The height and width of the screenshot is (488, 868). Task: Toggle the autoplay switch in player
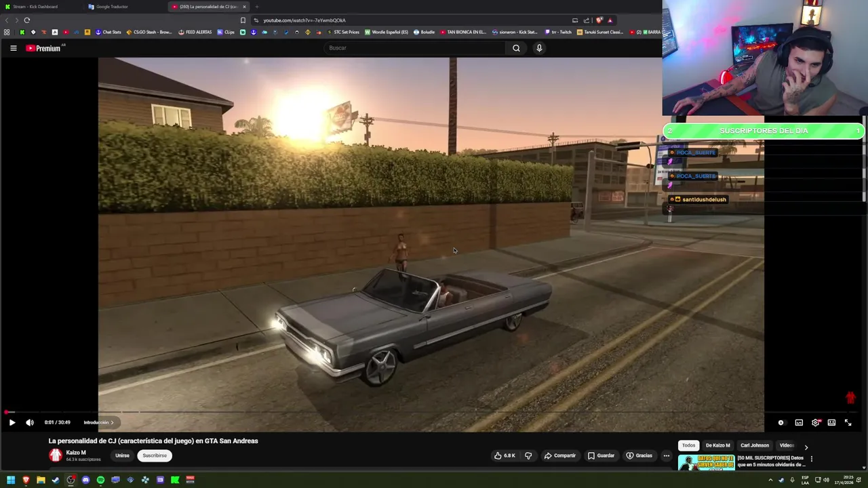click(x=781, y=422)
